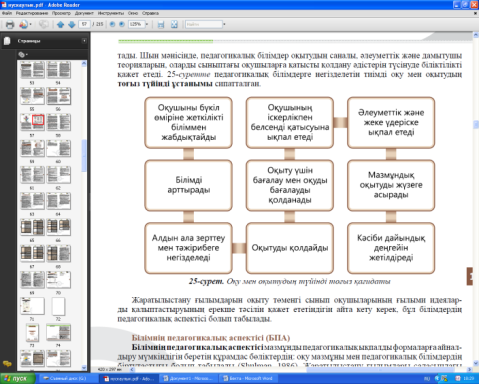
Task: Select page 59 thumbnail
Action: tap(32, 148)
